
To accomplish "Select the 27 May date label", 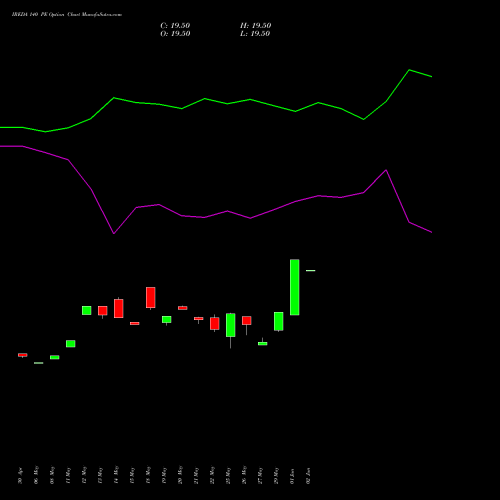I will [260, 475].
